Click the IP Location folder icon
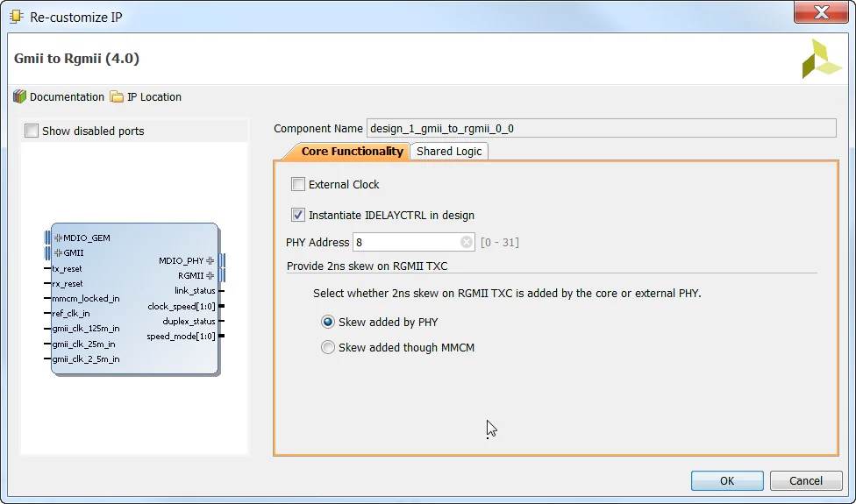The height and width of the screenshot is (504, 856). pos(117,96)
